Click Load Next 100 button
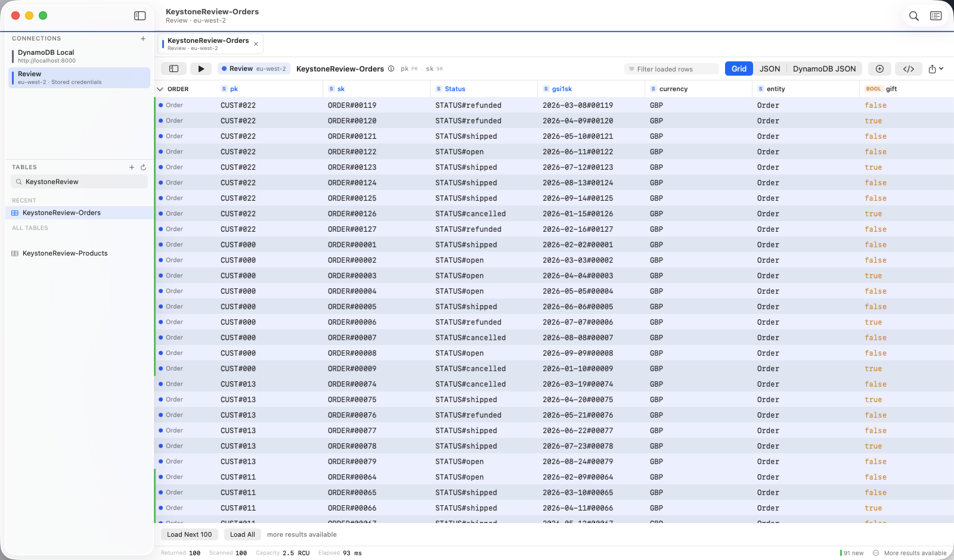 click(189, 534)
